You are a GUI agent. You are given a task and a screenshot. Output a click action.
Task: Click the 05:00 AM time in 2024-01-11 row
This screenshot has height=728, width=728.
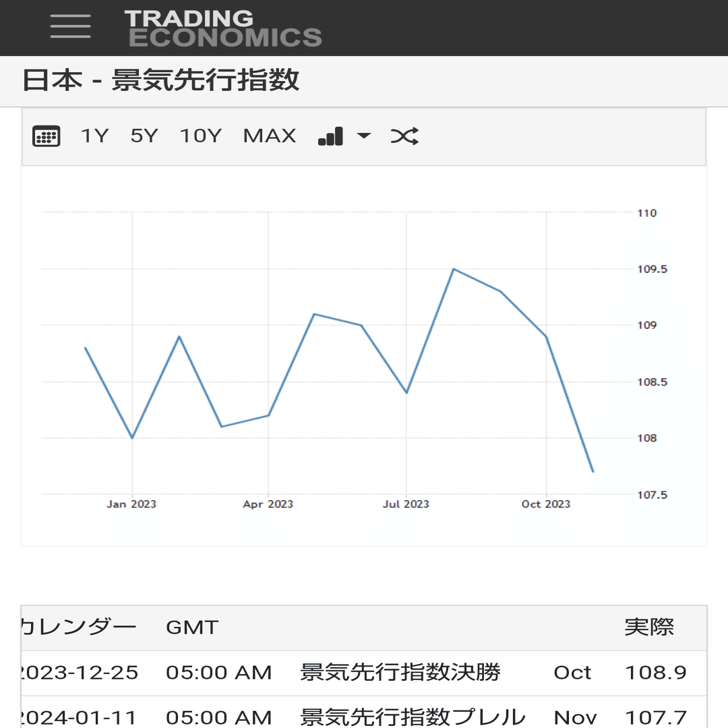pyautogui.click(x=218, y=717)
